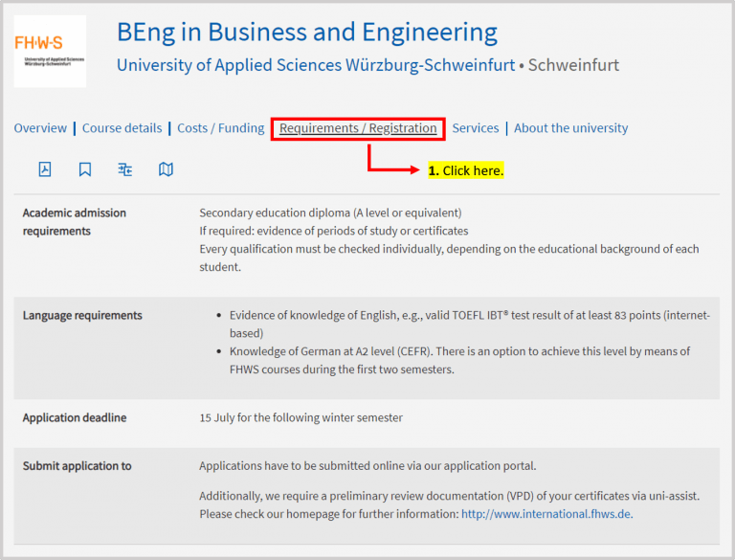Viewport: 735px width, 560px height.
Task: Go to the Costs / Funding tab
Action: click(221, 128)
